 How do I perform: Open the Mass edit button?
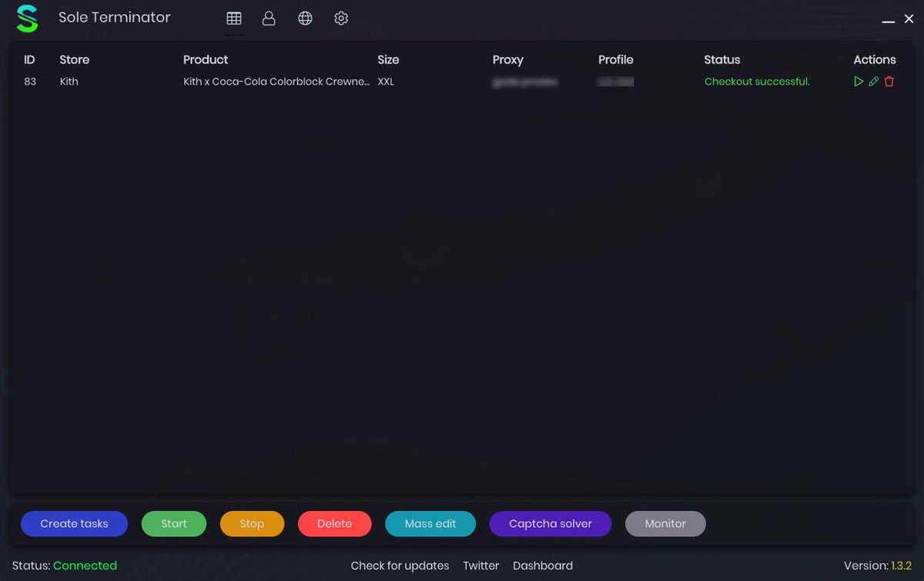tap(430, 523)
